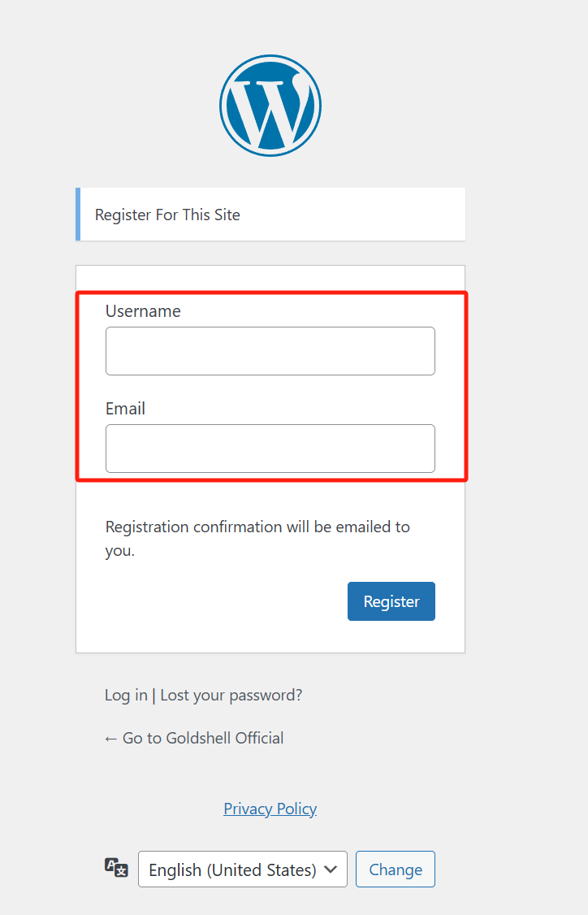The width and height of the screenshot is (588, 915).
Task: Open the Privacy Policy link
Action: pyautogui.click(x=270, y=809)
